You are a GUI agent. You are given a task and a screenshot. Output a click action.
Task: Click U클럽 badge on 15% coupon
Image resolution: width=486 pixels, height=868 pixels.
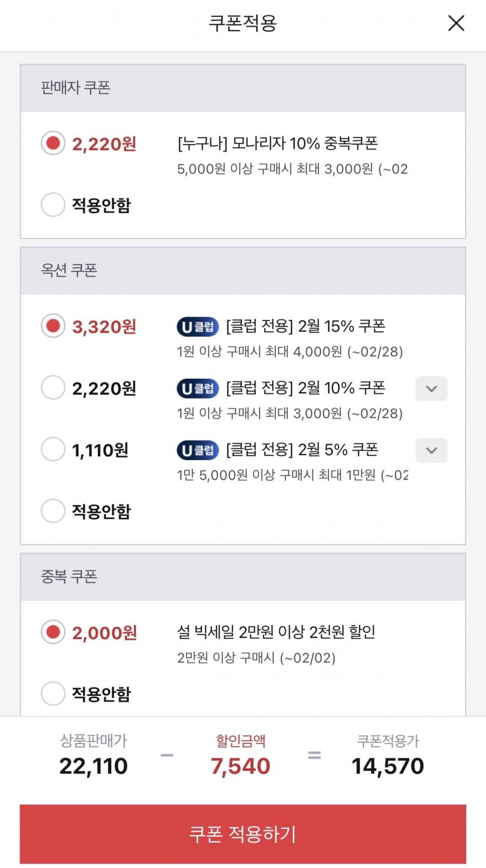click(198, 327)
